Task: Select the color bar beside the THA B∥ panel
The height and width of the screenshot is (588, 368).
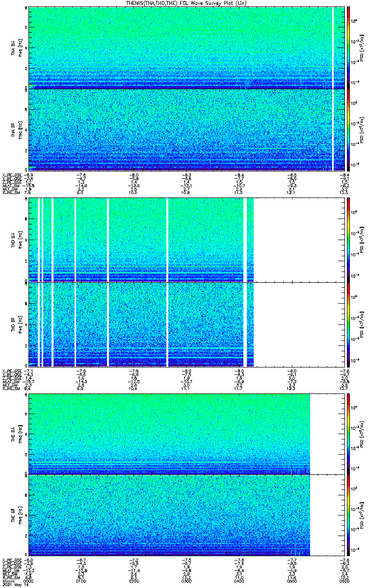Action: coord(348,130)
